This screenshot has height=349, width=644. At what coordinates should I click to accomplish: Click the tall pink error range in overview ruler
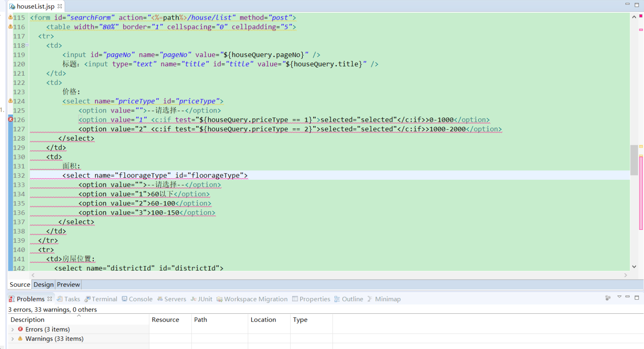641,192
